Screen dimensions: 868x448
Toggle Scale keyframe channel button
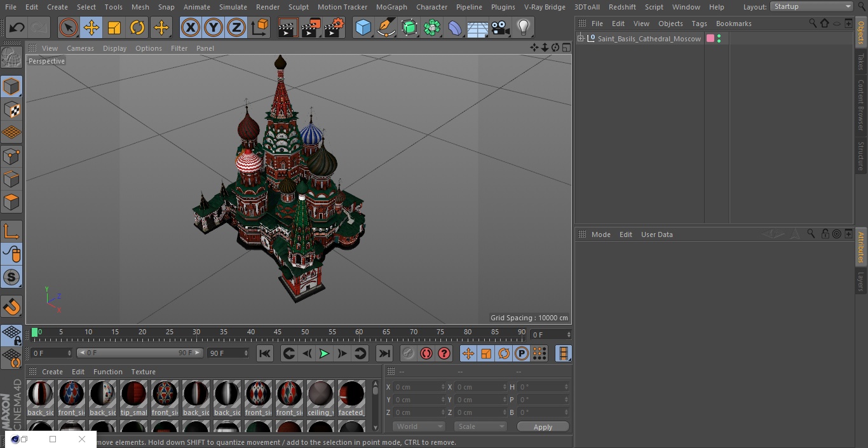click(x=486, y=353)
